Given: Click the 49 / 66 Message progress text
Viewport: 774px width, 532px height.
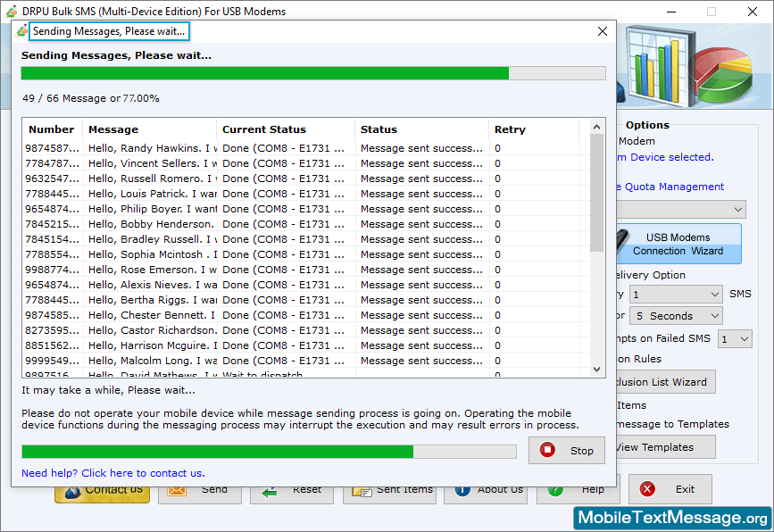Looking at the screenshot, I should pyautogui.click(x=91, y=98).
